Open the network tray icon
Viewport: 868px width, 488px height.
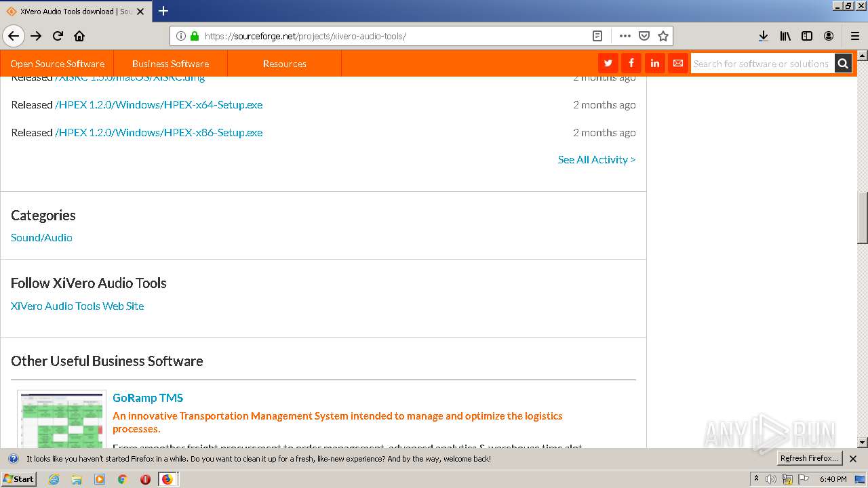787,479
